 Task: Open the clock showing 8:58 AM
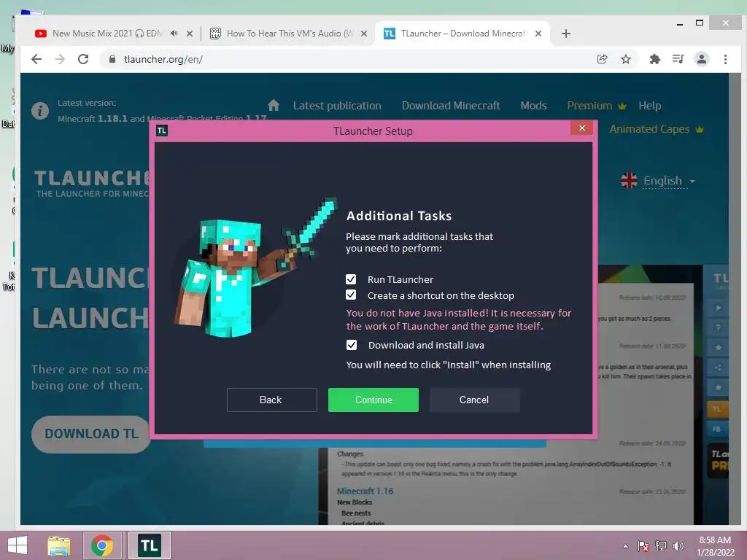pos(715,546)
